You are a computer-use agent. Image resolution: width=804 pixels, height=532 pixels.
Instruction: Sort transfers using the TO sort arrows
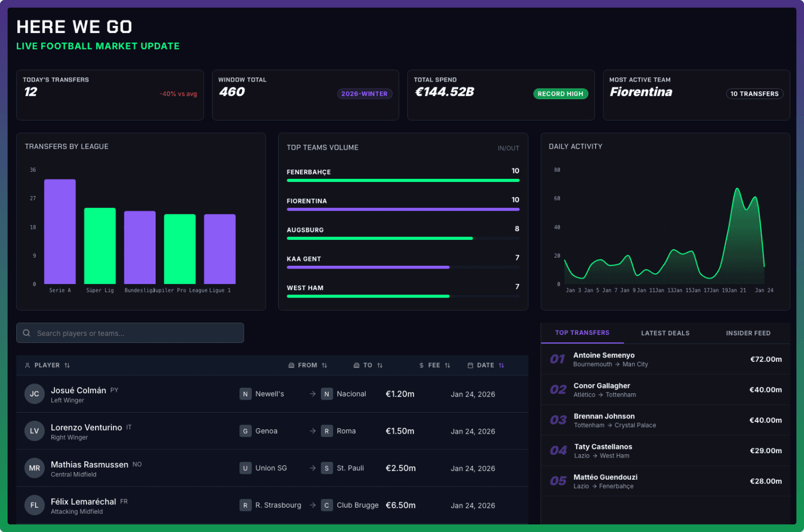click(380, 366)
